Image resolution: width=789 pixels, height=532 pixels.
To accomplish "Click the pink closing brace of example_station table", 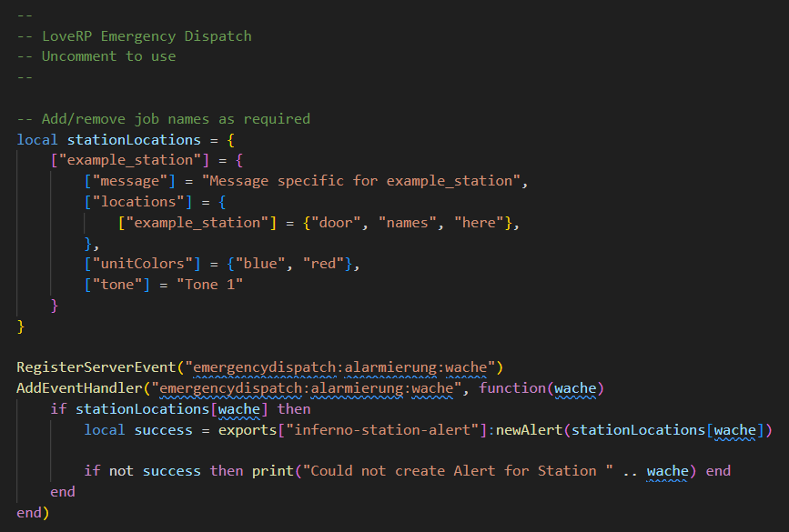I will [55, 306].
